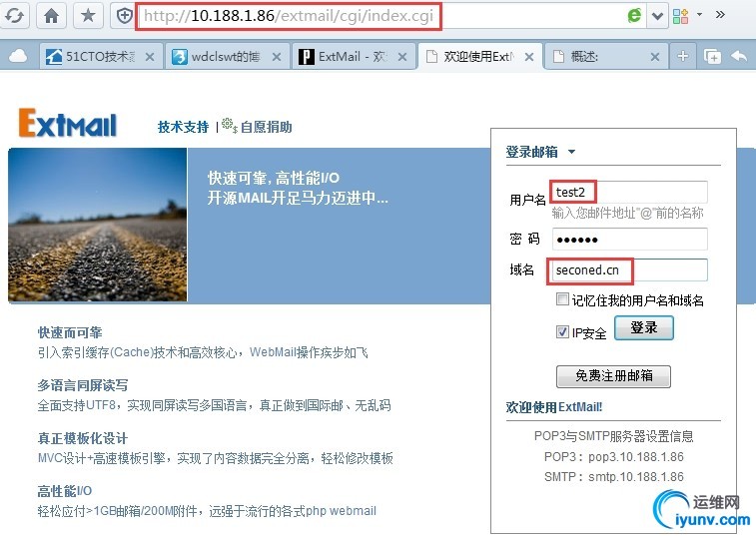Expand the 登录邮箱 dropdown arrow
This screenshot has height=536, width=756.
coord(571,152)
